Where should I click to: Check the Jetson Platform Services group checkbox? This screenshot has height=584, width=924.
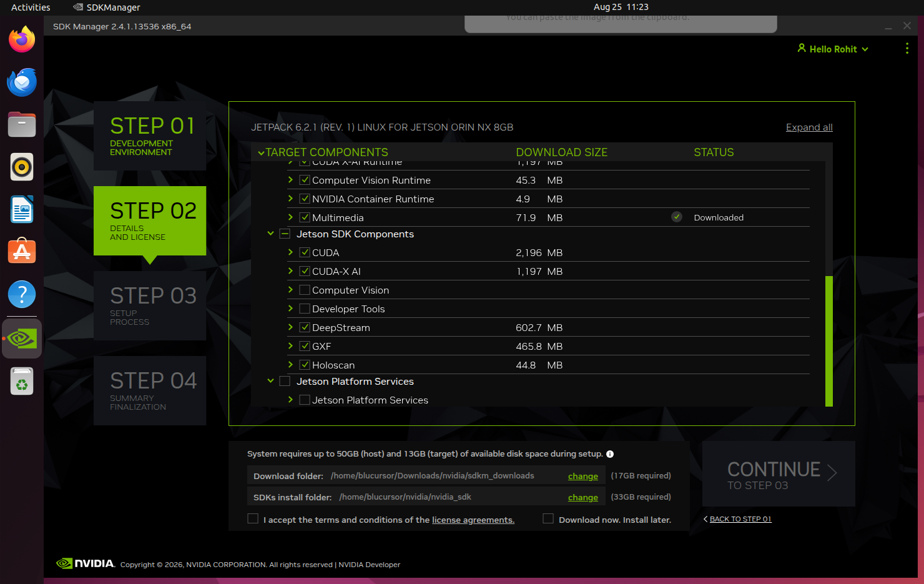coord(285,381)
